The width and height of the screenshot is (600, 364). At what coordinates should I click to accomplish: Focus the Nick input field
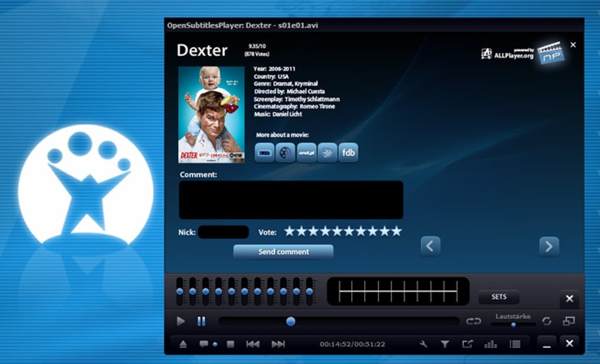(x=224, y=232)
